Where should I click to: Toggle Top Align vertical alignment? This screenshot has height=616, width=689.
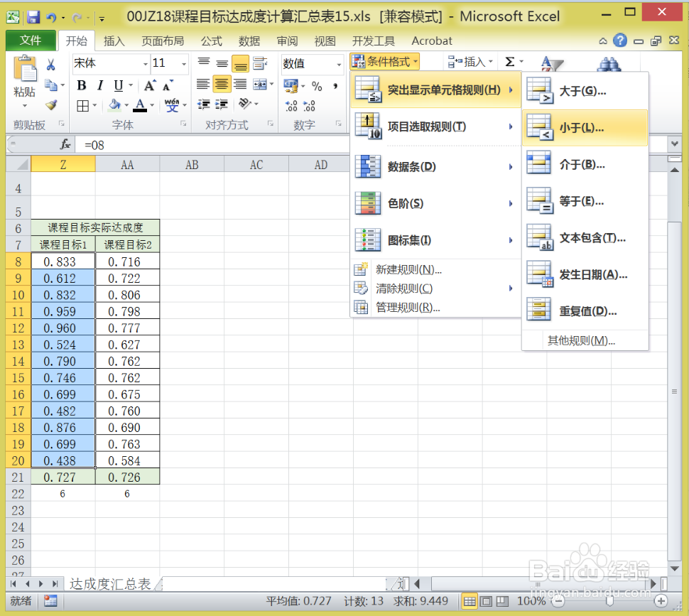tap(203, 63)
